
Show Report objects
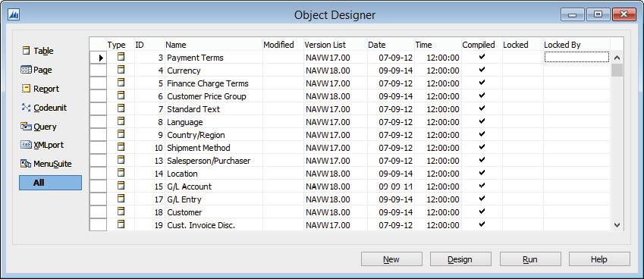40,89
